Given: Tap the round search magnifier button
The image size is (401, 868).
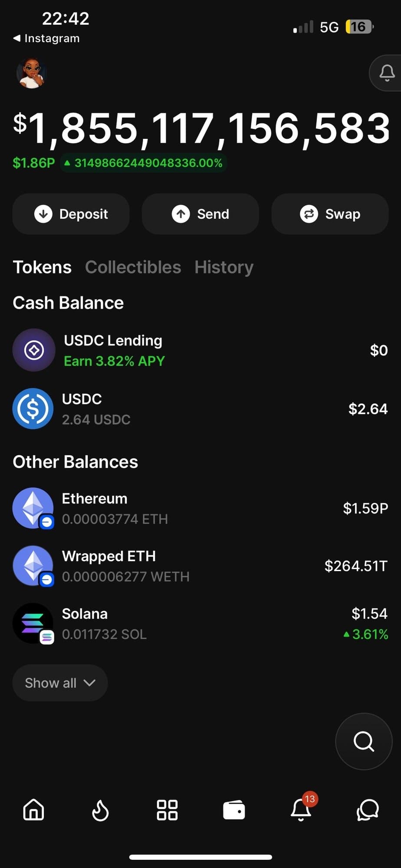Looking at the screenshot, I should pos(364,741).
